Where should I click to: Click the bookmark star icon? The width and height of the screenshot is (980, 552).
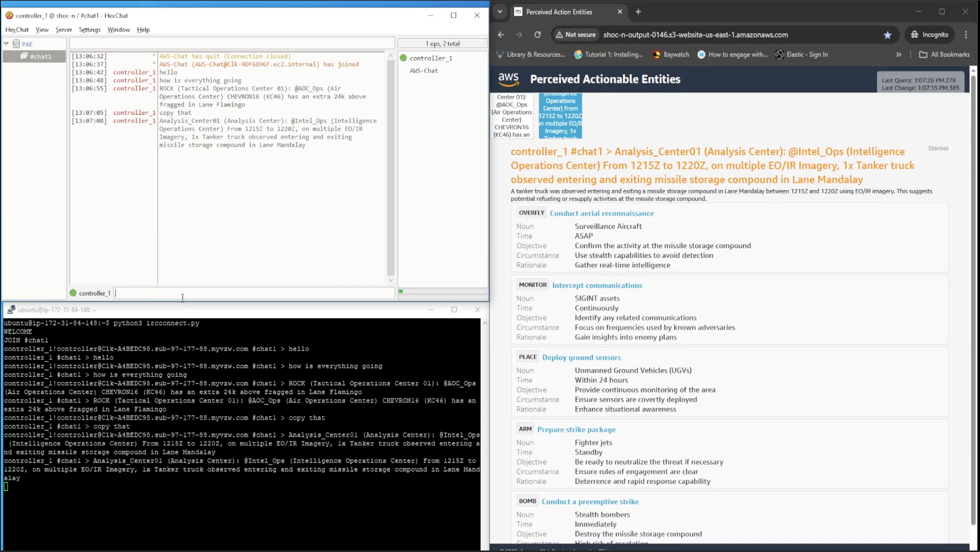click(x=887, y=35)
